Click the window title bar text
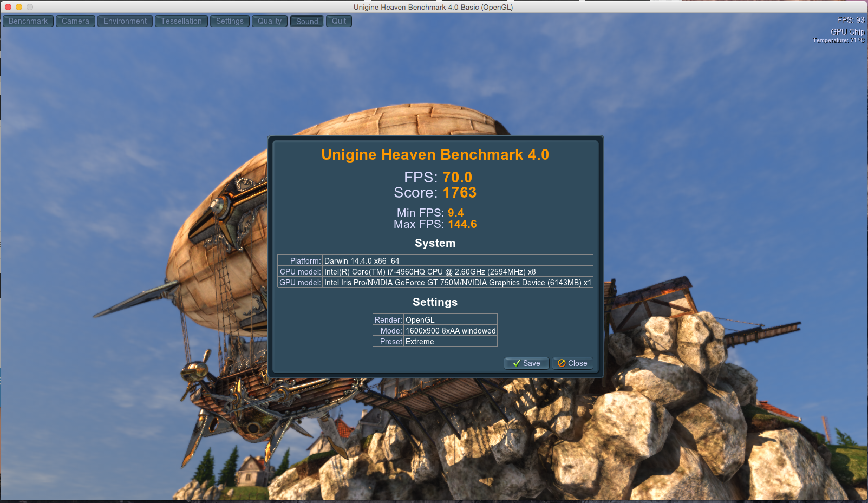This screenshot has width=868, height=503. [433, 7]
